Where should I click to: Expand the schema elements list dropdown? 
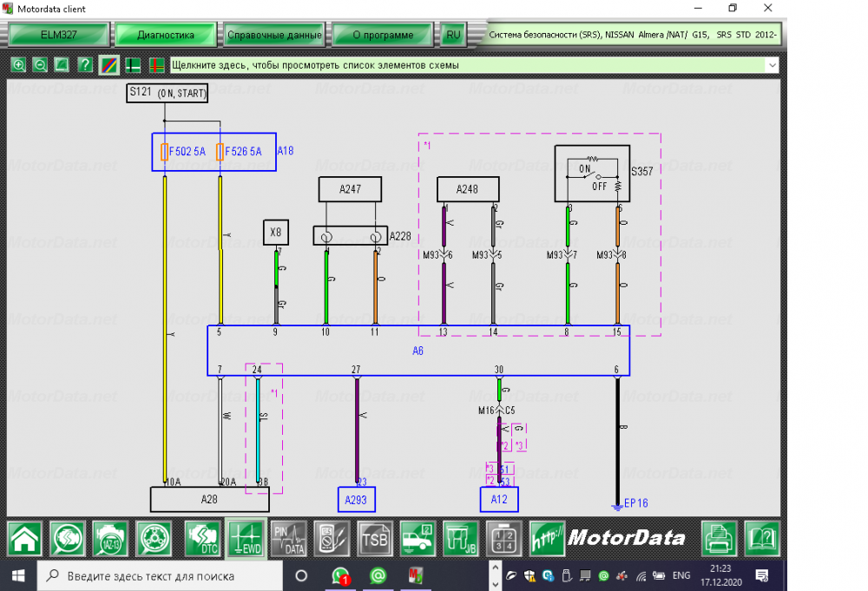coord(772,65)
